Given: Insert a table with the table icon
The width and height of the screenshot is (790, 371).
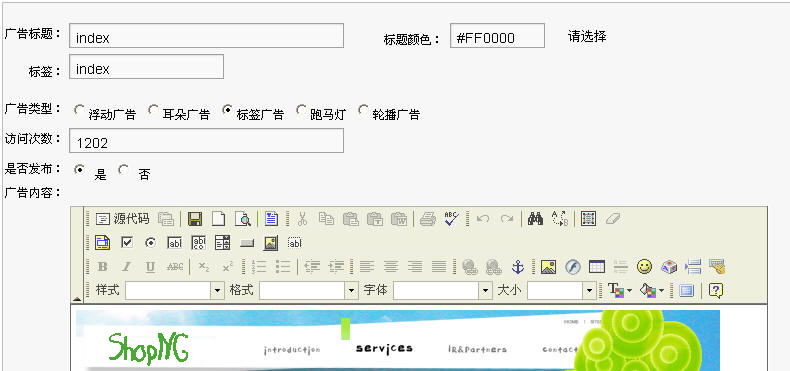Looking at the screenshot, I should tap(597, 267).
